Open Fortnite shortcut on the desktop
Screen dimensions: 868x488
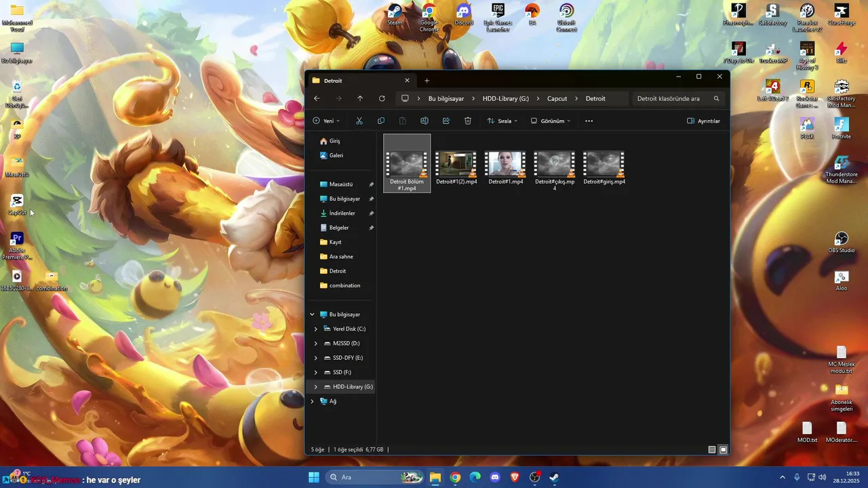(x=842, y=128)
